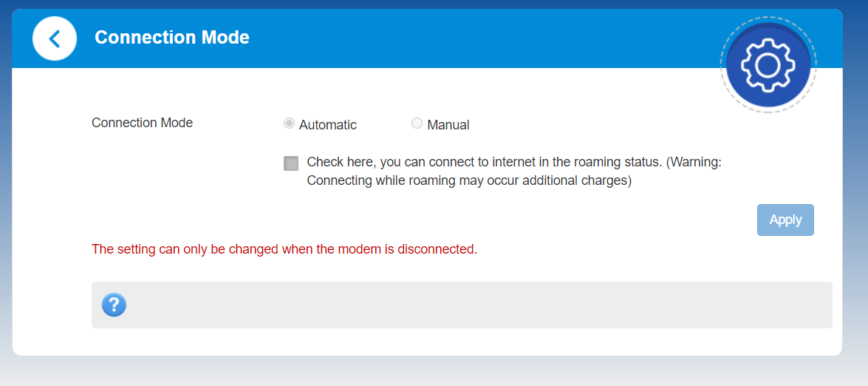The width and height of the screenshot is (868, 386).
Task: Click the gray help bar
Action: pyautogui.click(x=473, y=305)
